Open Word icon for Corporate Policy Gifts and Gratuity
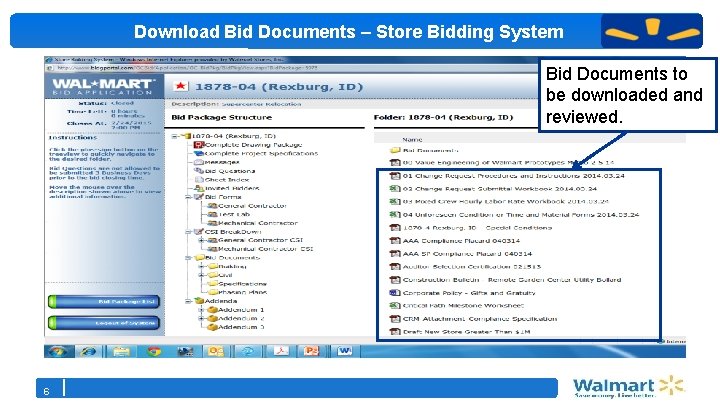This screenshot has width=720, height=405. (395, 292)
